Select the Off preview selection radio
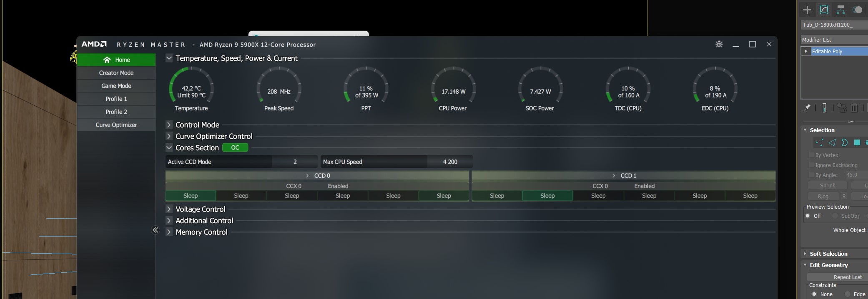 coord(808,216)
